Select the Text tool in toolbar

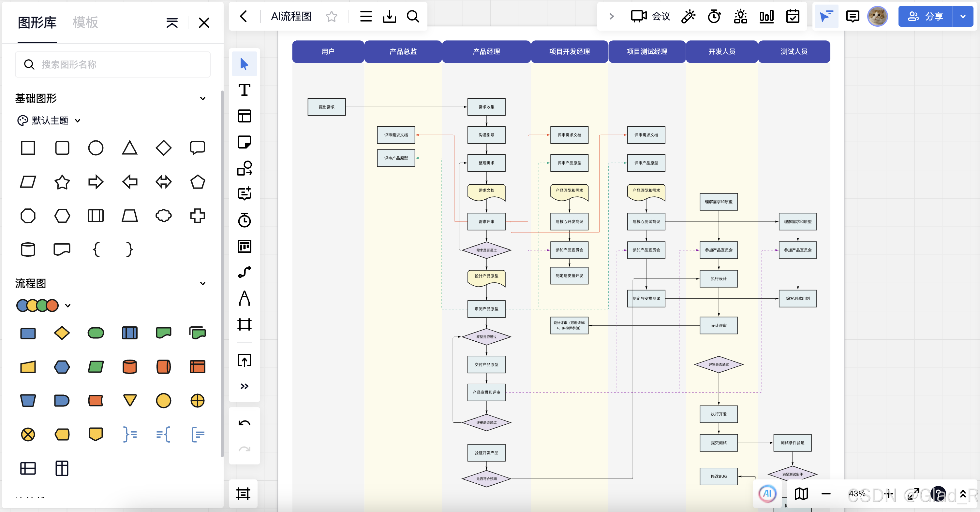coord(244,90)
